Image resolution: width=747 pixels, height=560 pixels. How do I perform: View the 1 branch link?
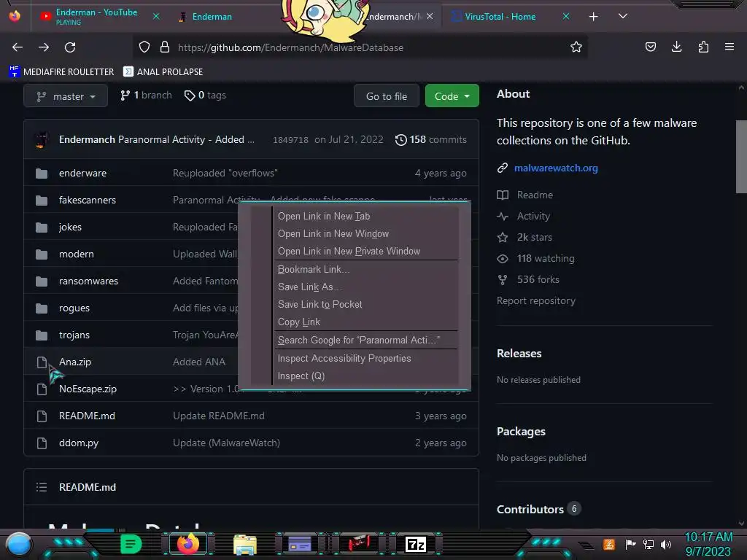pos(146,96)
